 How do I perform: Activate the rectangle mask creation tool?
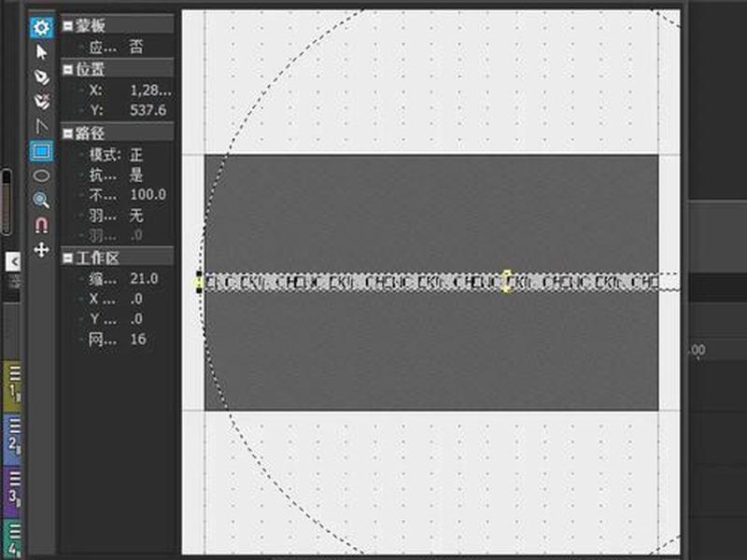click(x=41, y=151)
